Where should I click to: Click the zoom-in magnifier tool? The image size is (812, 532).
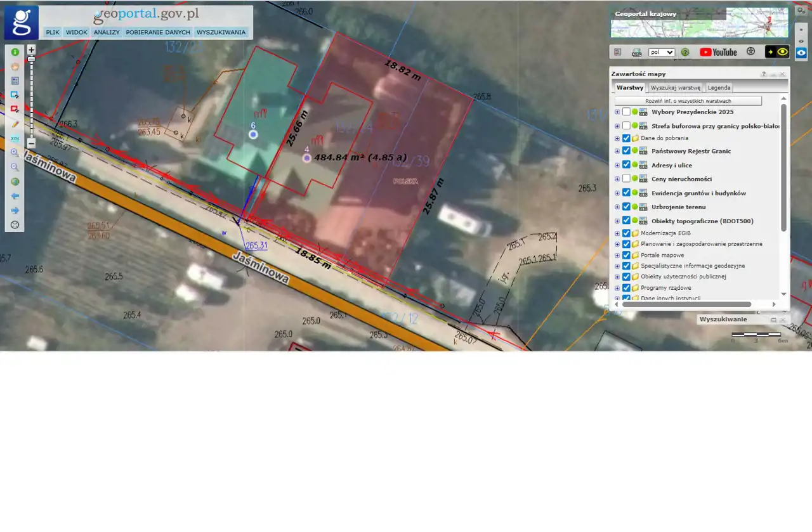[x=15, y=153]
